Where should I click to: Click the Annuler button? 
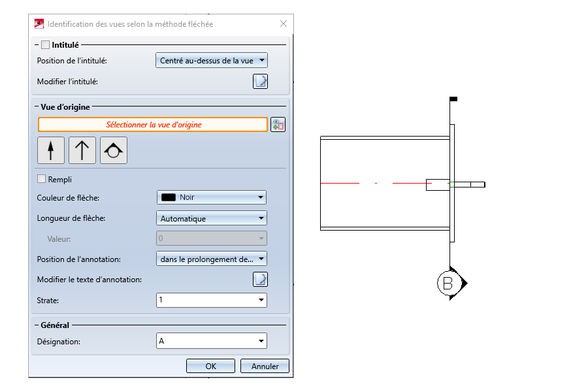click(x=265, y=366)
